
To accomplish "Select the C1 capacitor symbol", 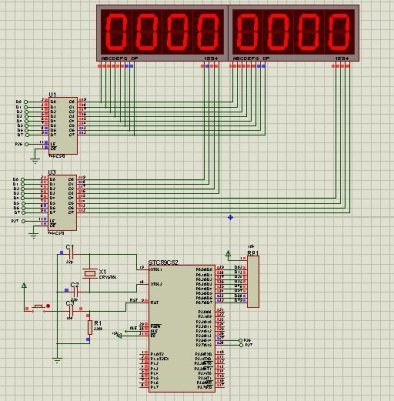I will 72,254.
